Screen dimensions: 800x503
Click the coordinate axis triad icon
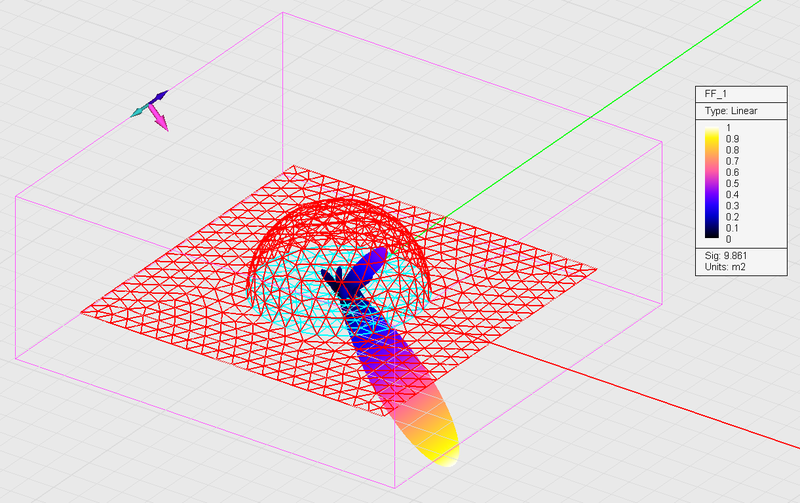coord(151,110)
